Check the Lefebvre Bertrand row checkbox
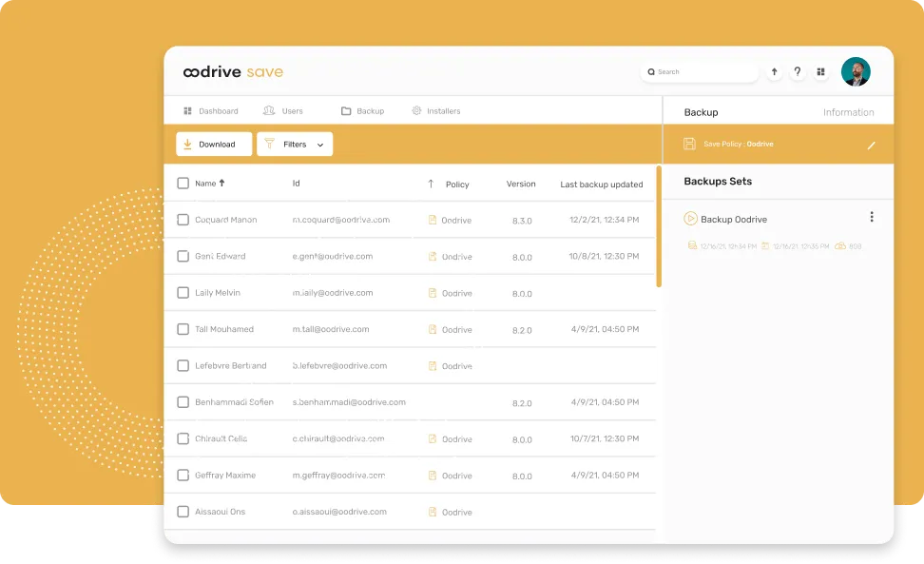Image resolution: width=924 pixels, height=564 pixels. 183,366
